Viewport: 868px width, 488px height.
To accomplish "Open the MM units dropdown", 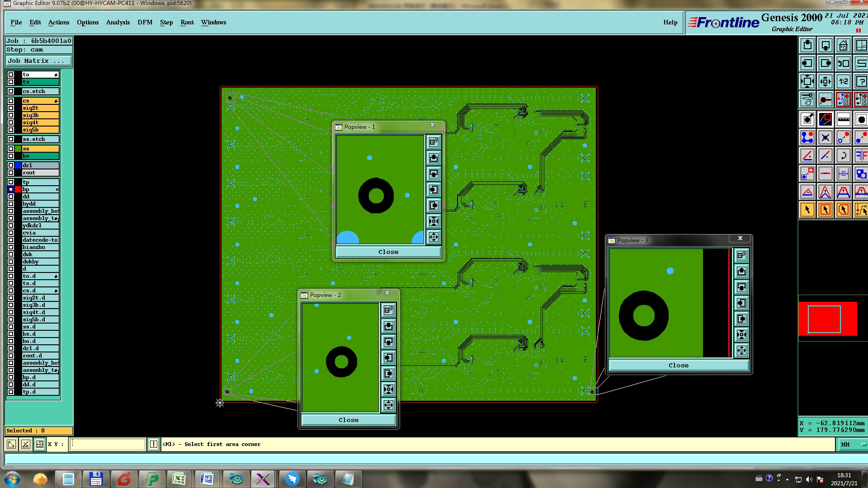I will 853,444.
